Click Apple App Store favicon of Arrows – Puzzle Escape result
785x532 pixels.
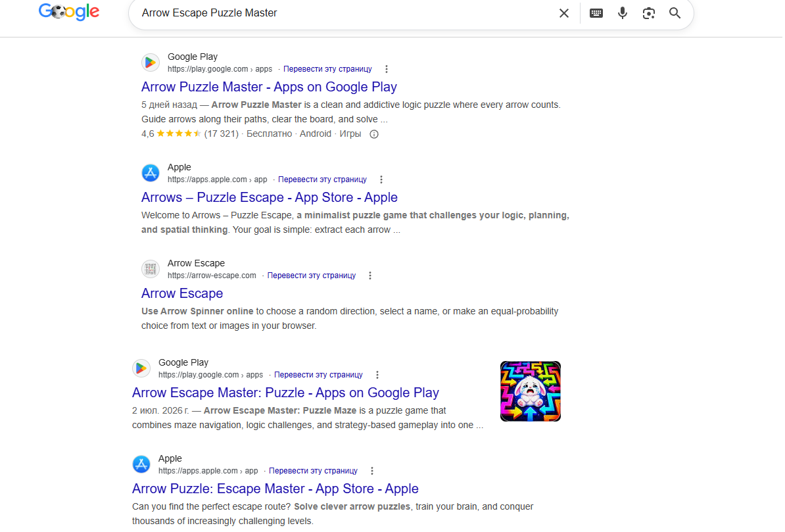point(151,174)
